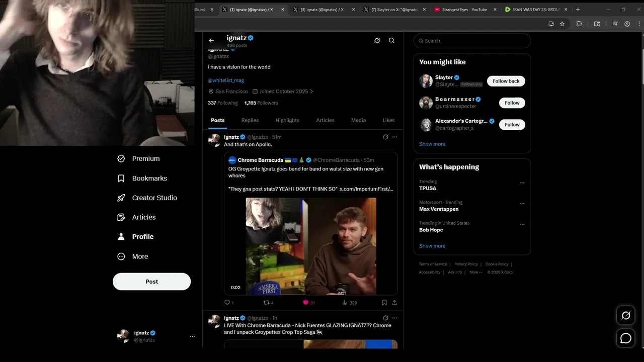Click the Post button
This screenshot has width=644, height=362.
(x=151, y=282)
